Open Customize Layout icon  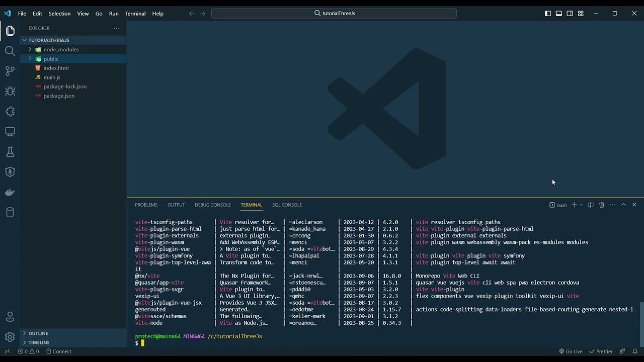(581, 14)
